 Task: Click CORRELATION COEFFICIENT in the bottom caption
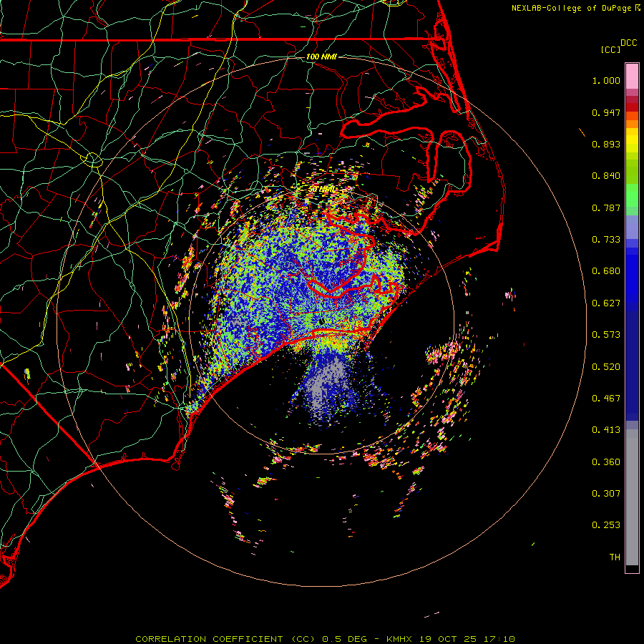click(209, 639)
